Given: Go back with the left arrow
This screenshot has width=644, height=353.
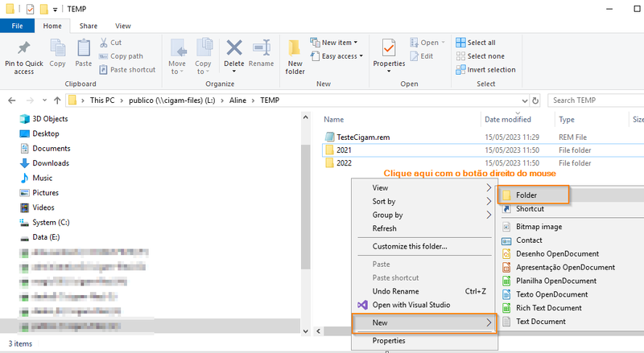Looking at the screenshot, I should 12,101.
